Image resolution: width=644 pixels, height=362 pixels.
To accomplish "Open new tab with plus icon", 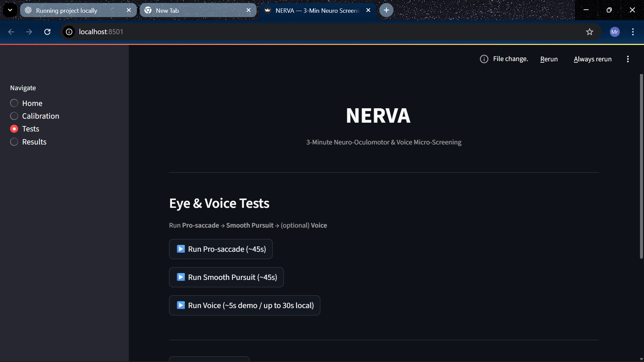I will 386,10.
